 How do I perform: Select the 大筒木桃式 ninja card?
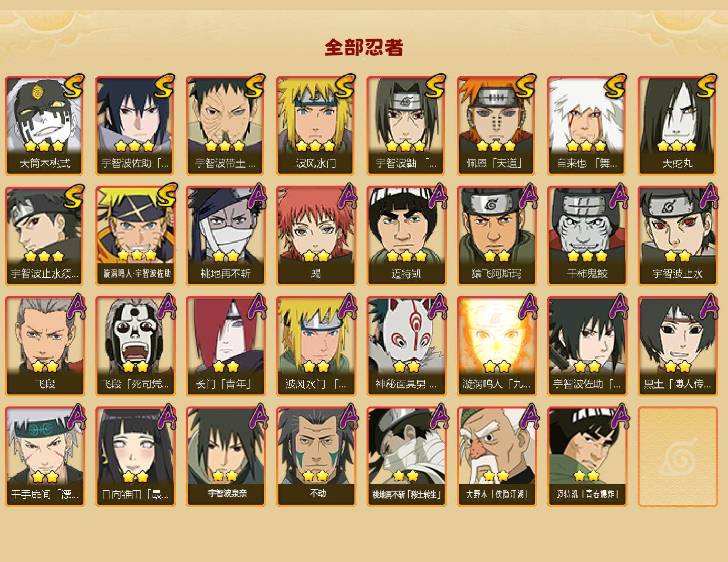tap(45, 125)
